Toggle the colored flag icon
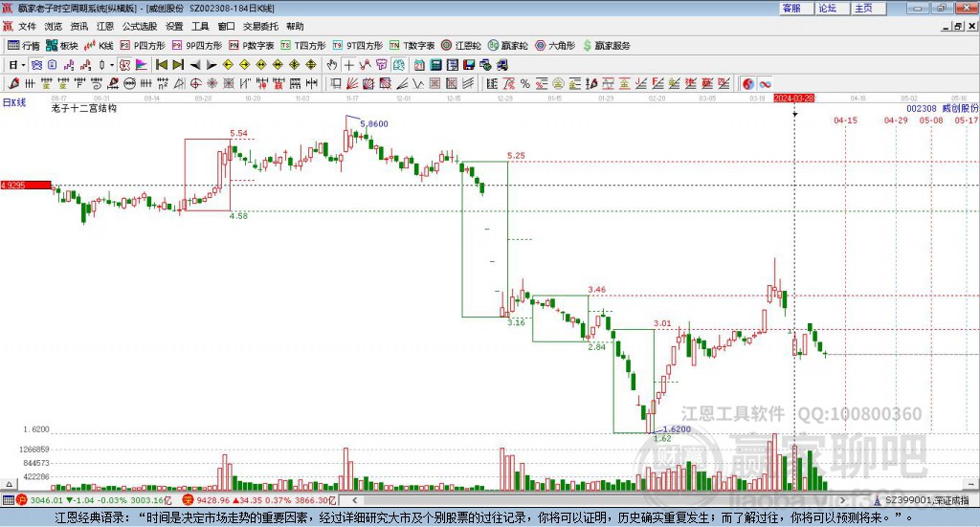Screen dimensions: 980x527 [142, 65]
